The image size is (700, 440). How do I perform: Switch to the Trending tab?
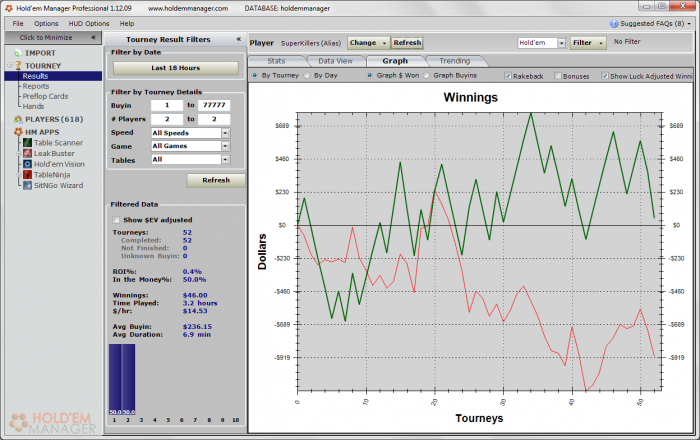[x=454, y=61]
